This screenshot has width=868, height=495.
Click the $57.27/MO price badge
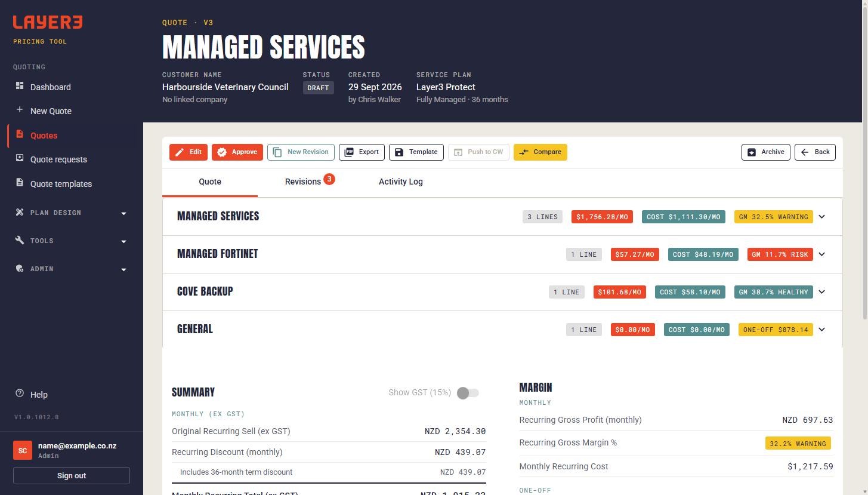pos(635,254)
